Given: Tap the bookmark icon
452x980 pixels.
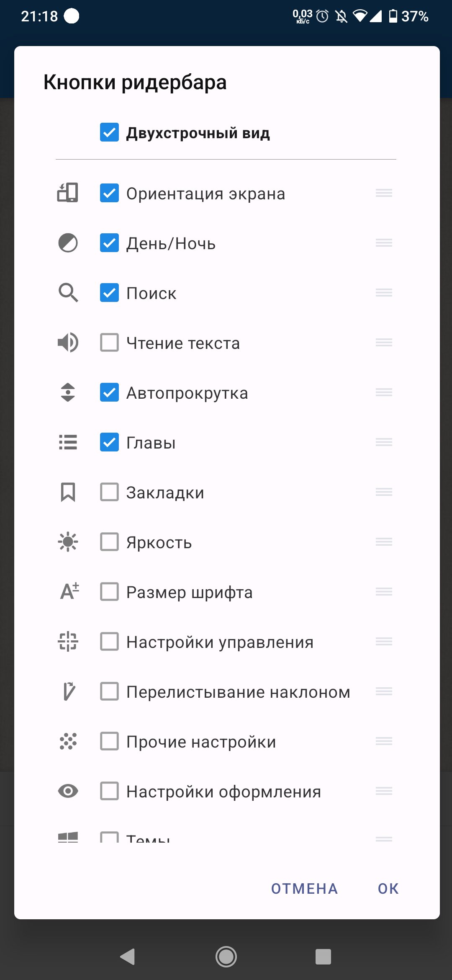Looking at the screenshot, I should (68, 492).
